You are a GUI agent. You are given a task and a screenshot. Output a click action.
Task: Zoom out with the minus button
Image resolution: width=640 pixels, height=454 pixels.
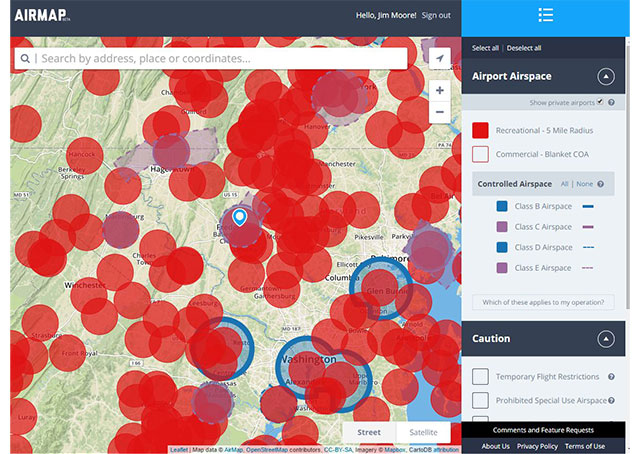(x=440, y=112)
